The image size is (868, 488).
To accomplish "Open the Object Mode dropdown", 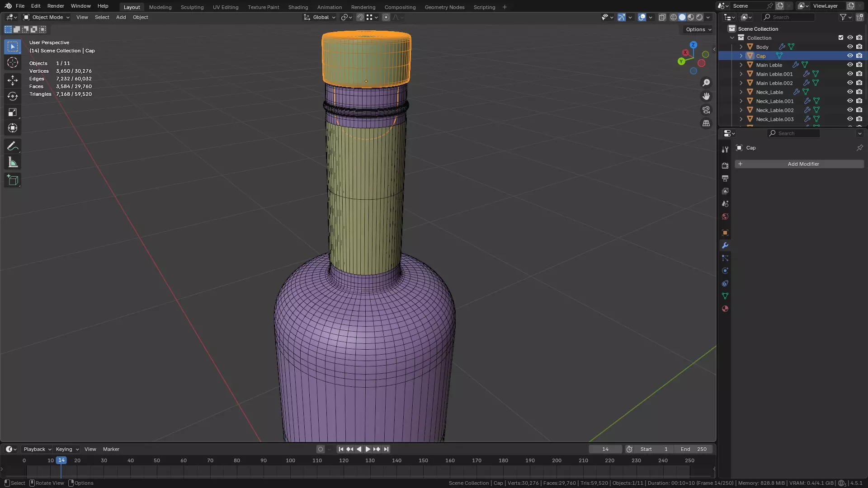I will click(47, 17).
